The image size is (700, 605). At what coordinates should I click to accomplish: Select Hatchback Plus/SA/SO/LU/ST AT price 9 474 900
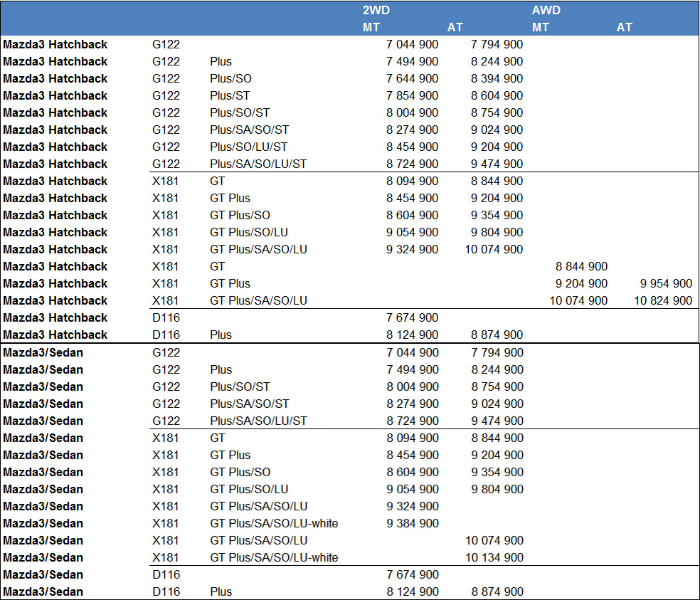(497, 164)
